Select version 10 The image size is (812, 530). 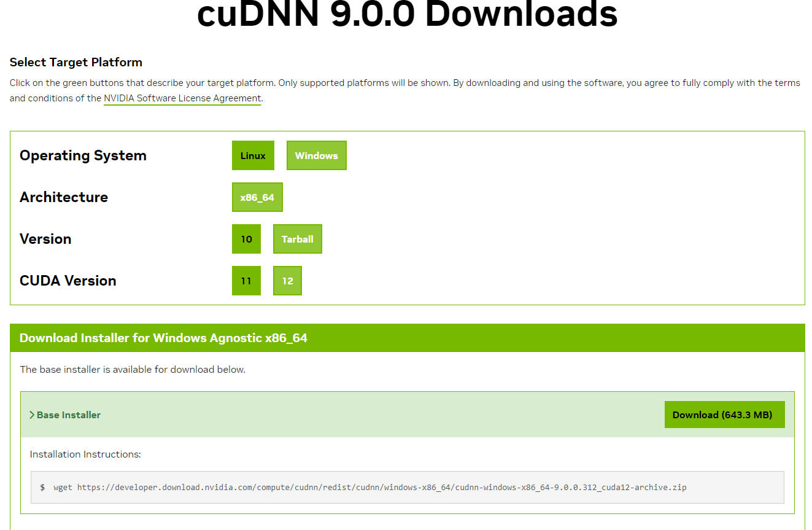[246, 239]
